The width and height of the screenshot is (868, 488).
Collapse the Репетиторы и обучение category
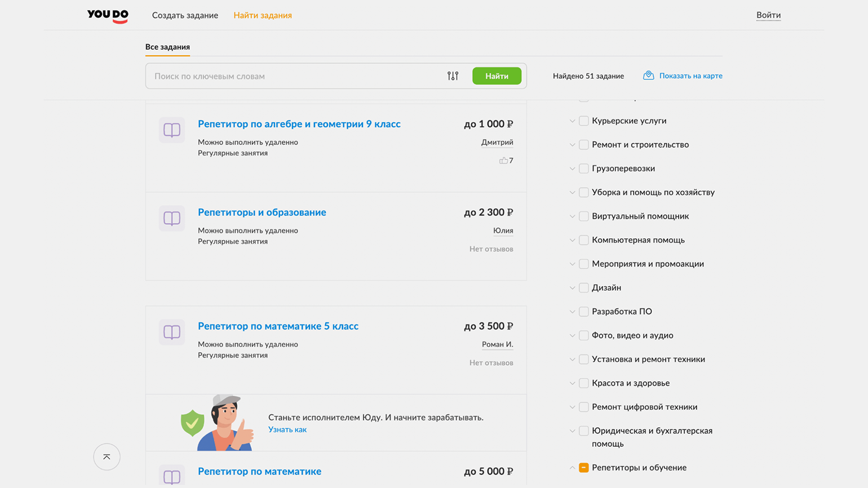point(572,468)
